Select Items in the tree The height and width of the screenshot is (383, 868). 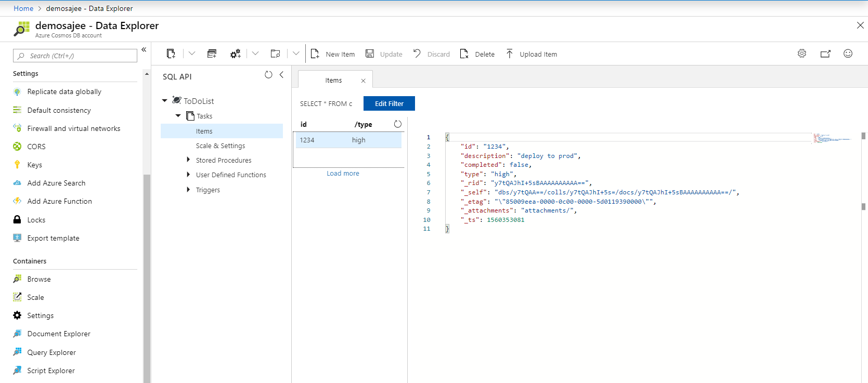[x=222, y=131]
